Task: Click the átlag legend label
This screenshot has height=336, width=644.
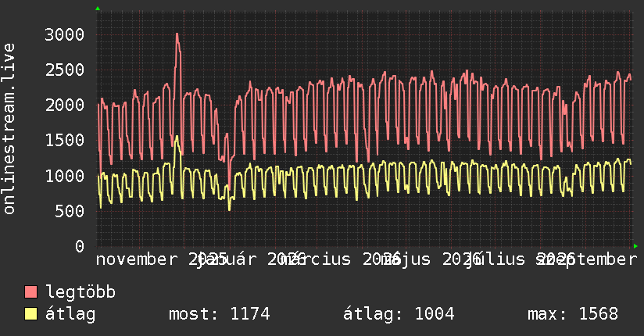Action: point(70,313)
